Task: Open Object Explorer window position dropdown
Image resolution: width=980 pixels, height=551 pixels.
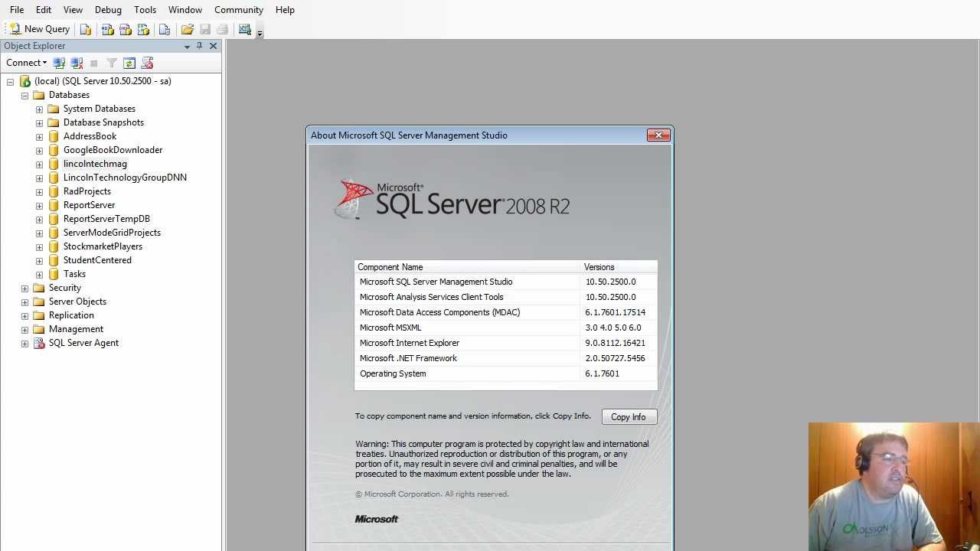Action: pyautogui.click(x=187, y=46)
